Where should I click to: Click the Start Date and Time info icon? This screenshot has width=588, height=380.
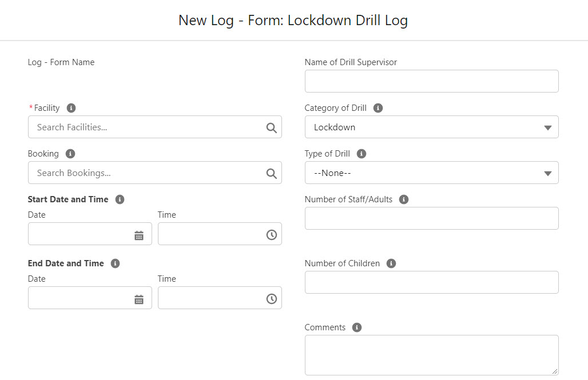pos(120,199)
